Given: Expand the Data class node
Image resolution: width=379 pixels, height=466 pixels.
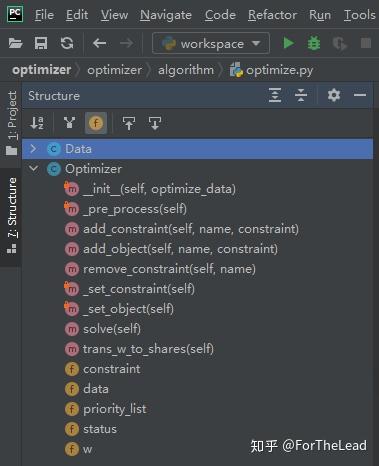Looking at the screenshot, I should (x=33, y=149).
